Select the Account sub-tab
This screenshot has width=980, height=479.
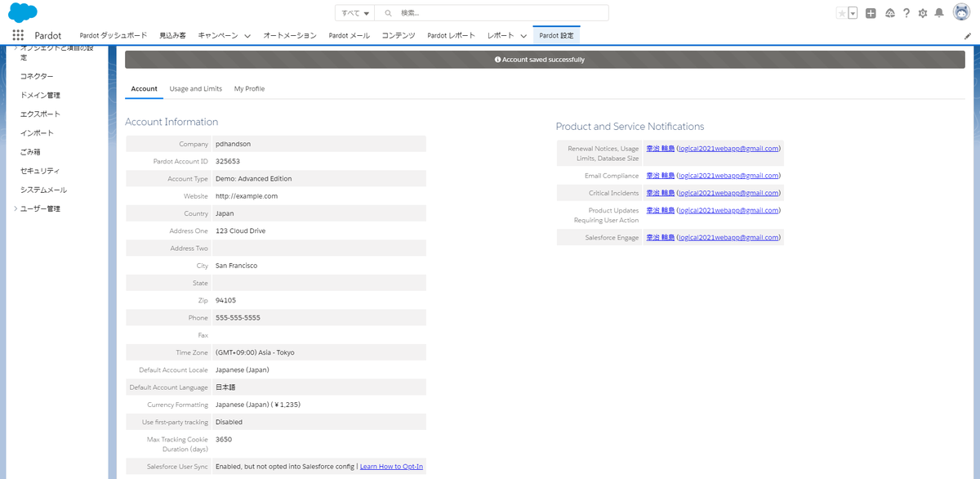click(x=144, y=88)
